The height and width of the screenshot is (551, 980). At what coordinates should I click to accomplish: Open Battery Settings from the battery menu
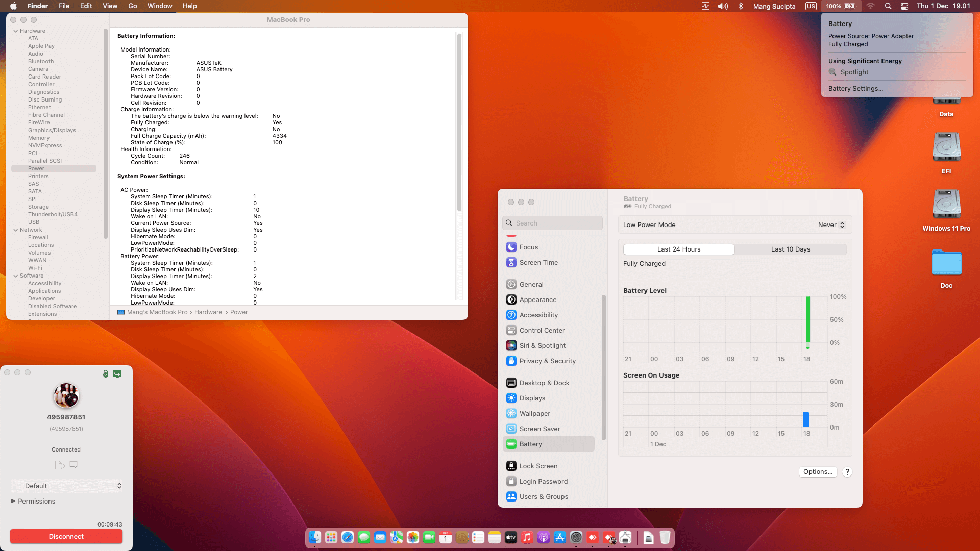(855, 89)
